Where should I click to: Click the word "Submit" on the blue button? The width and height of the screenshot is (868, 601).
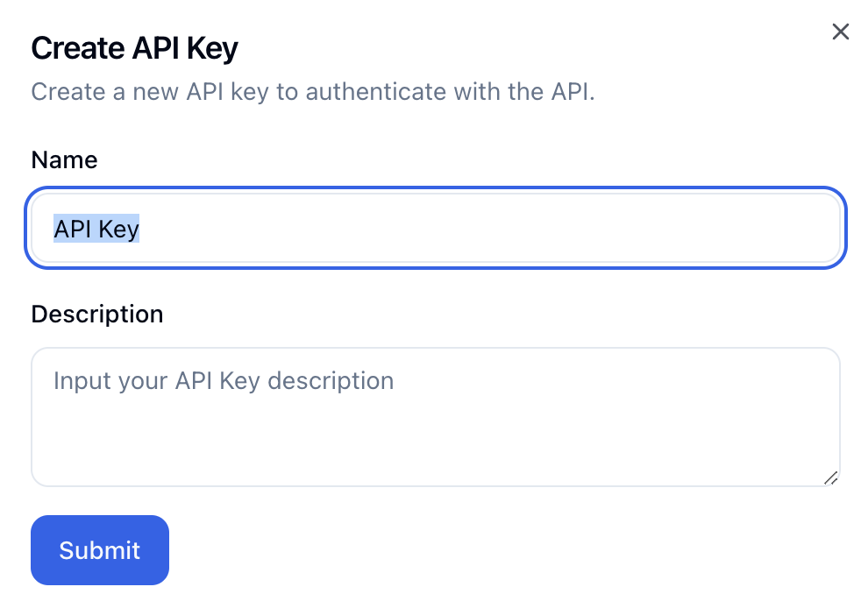click(100, 550)
